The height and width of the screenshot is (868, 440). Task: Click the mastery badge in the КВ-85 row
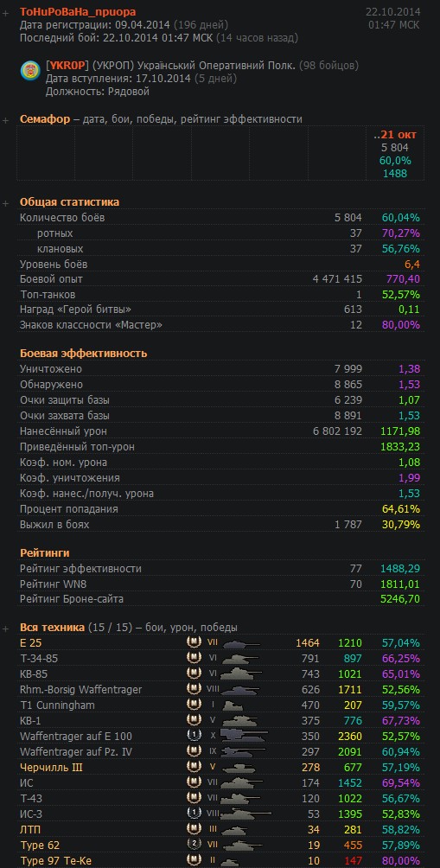tap(194, 673)
